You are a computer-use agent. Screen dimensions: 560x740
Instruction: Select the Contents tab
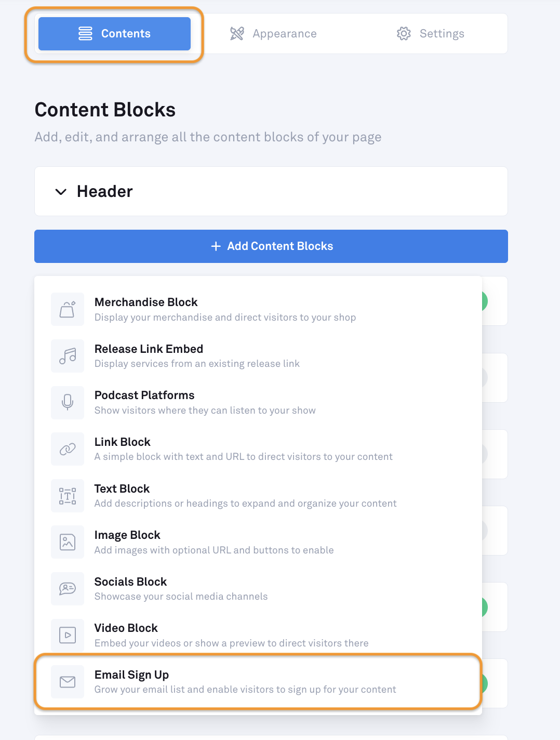point(114,34)
